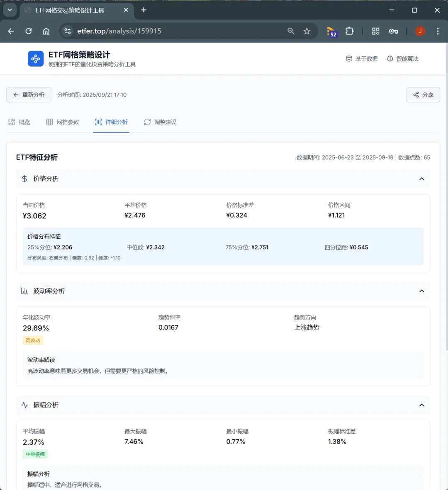Switch to the 概览 tab
Viewport: 448px width, 490px height.
[x=19, y=122]
